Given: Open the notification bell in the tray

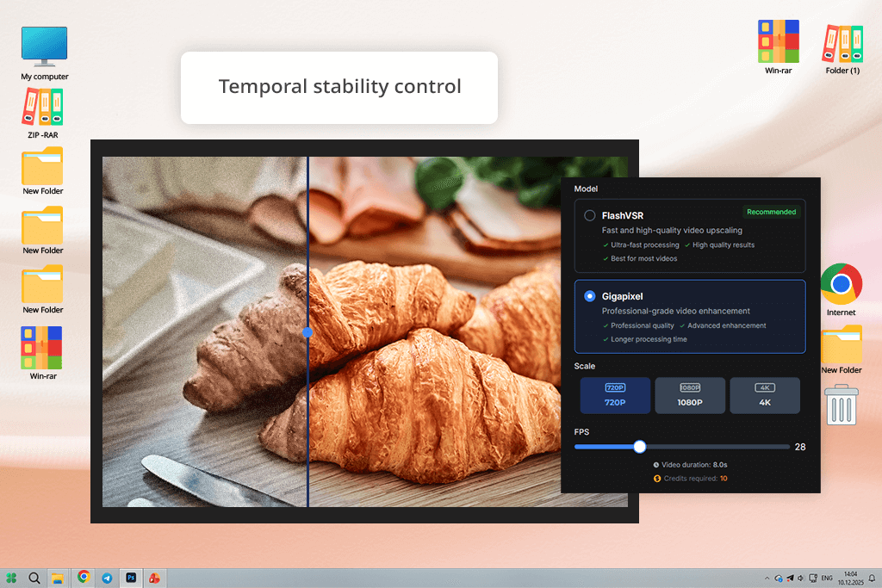Looking at the screenshot, I should 872,578.
